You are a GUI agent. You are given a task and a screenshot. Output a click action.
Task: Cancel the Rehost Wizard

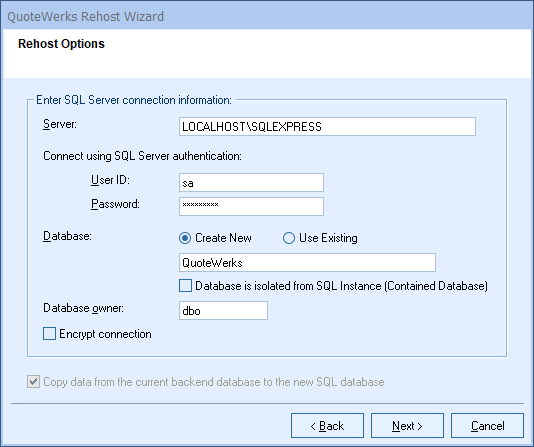(x=487, y=426)
